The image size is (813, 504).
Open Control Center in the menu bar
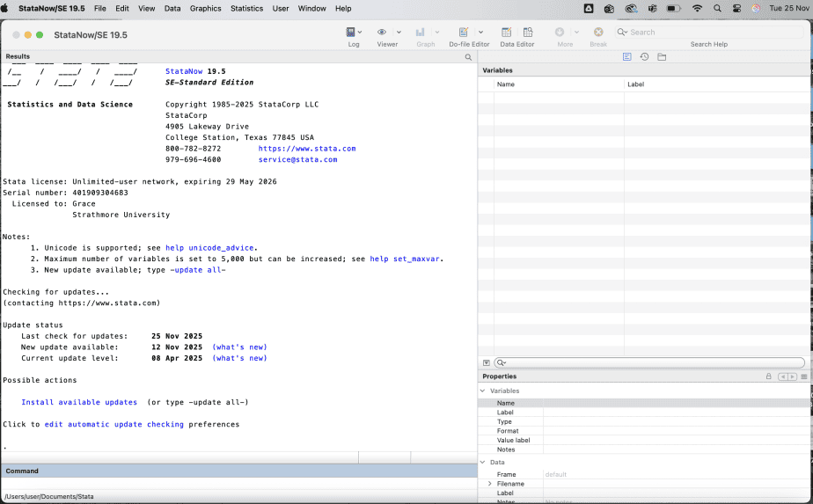736,8
